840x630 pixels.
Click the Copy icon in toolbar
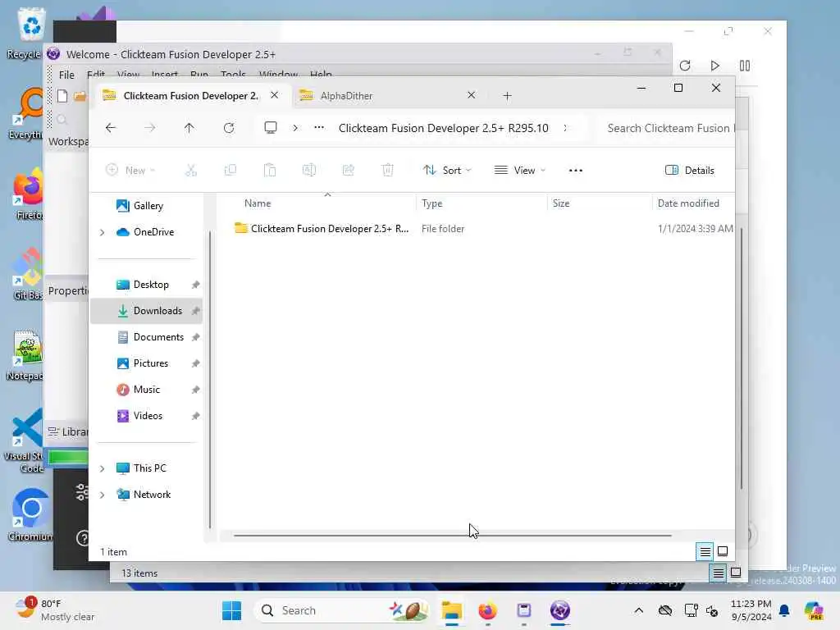(231, 171)
